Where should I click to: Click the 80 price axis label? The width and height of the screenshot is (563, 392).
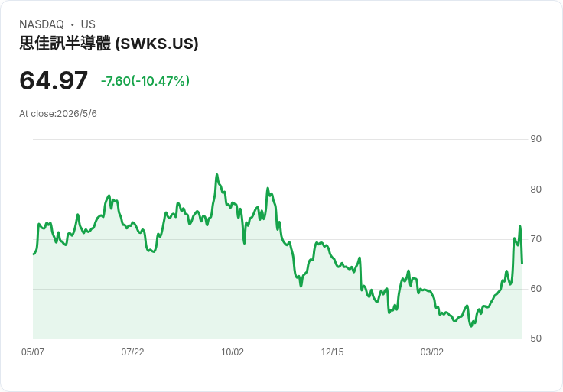(x=535, y=190)
